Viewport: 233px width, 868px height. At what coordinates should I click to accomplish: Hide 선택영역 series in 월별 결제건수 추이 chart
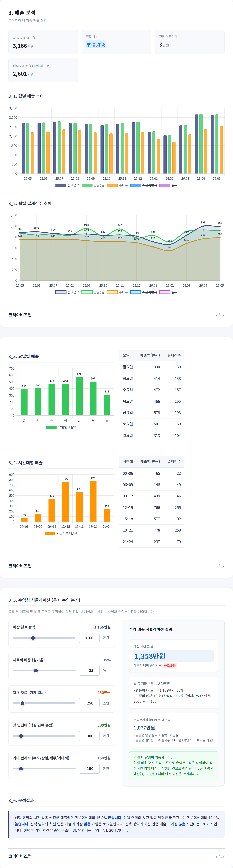coord(67,292)
